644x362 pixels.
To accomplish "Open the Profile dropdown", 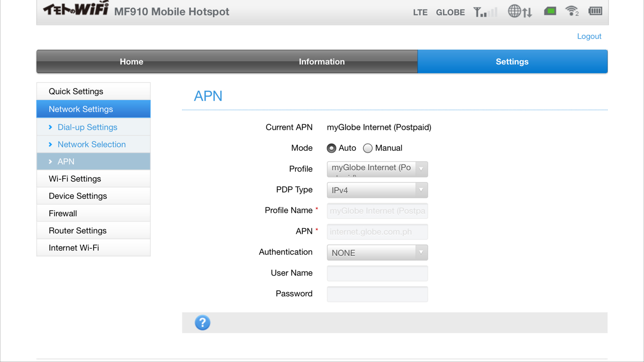I will tap(377, 169).
